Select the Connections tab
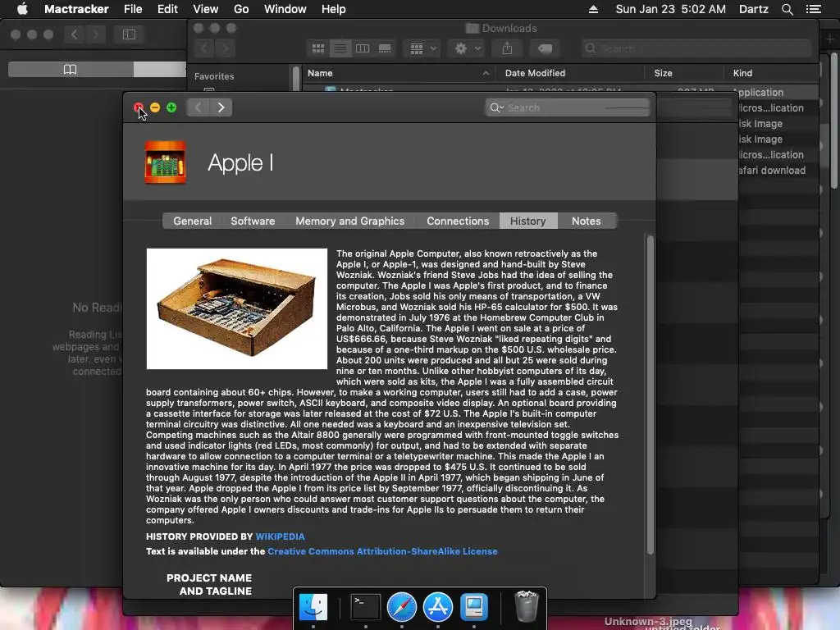The height and width of the screenshot is (630, 840). tap(458, 221)
